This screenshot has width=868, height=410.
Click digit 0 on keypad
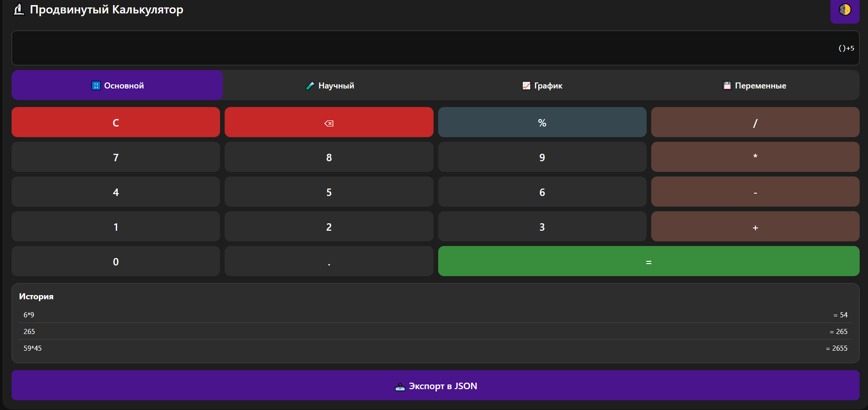pos(116,261)
